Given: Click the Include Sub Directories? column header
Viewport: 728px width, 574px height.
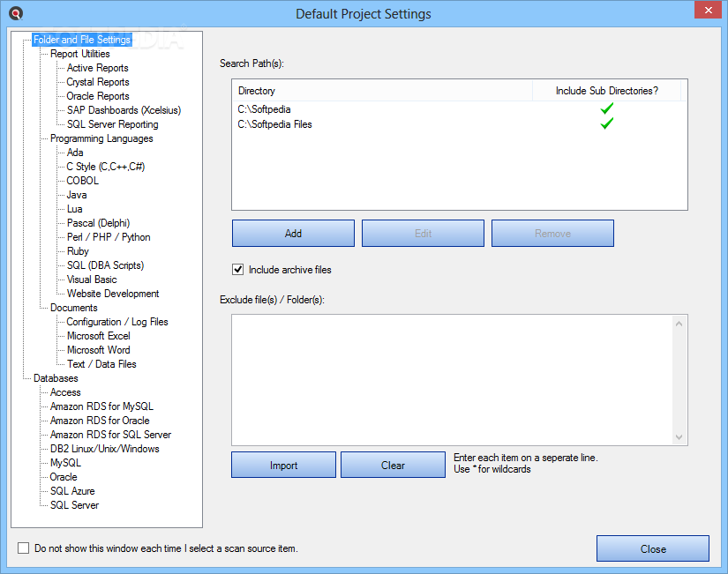Looking at the screenshot, I should [606, 91].
